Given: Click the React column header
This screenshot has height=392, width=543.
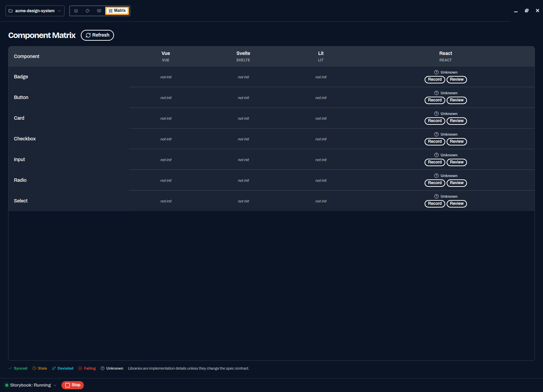Looking at the screenshot, I should click(446, 56).
